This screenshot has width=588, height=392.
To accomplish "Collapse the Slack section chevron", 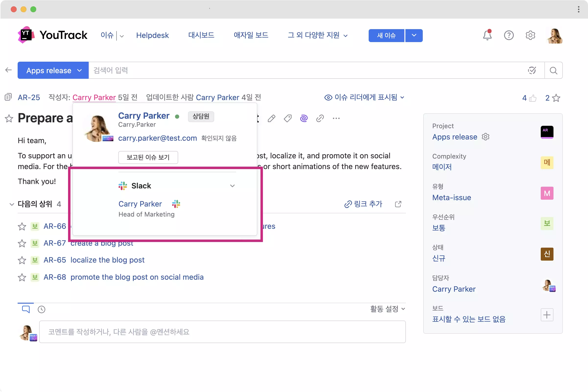I will 232,186.
